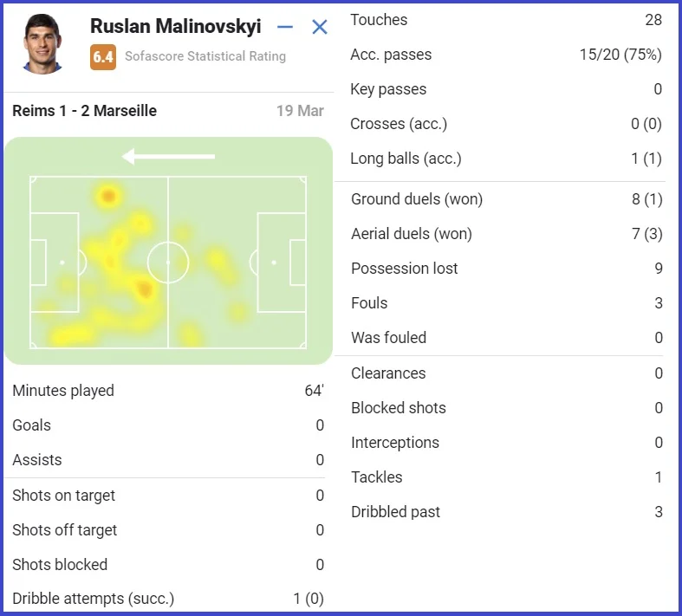Image resolution: width=682 pixels, height=616 pixels.
Task: Click the heatmap's center circle
Action: click(168, 262)
